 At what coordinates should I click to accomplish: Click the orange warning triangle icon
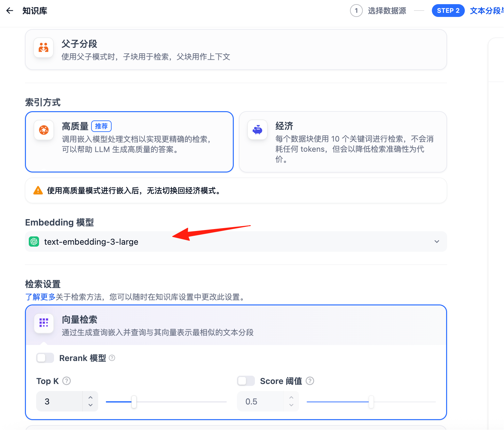[x=38, y=190]
